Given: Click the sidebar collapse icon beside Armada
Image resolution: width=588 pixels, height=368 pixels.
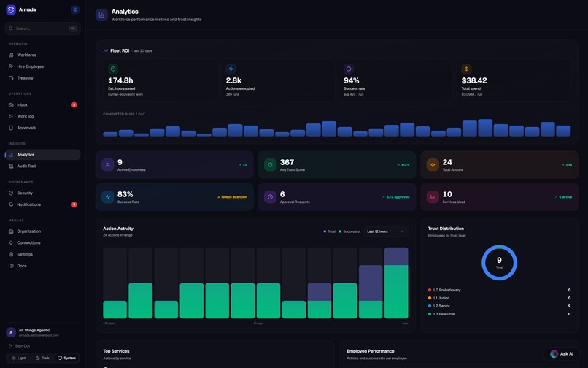Looking at the screenshot, I should click(75, 9).
